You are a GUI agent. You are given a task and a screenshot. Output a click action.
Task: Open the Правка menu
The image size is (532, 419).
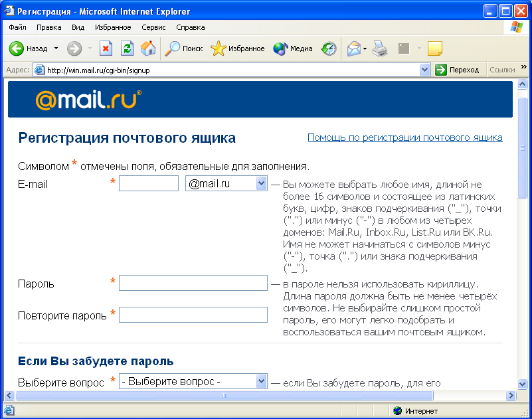49,27
